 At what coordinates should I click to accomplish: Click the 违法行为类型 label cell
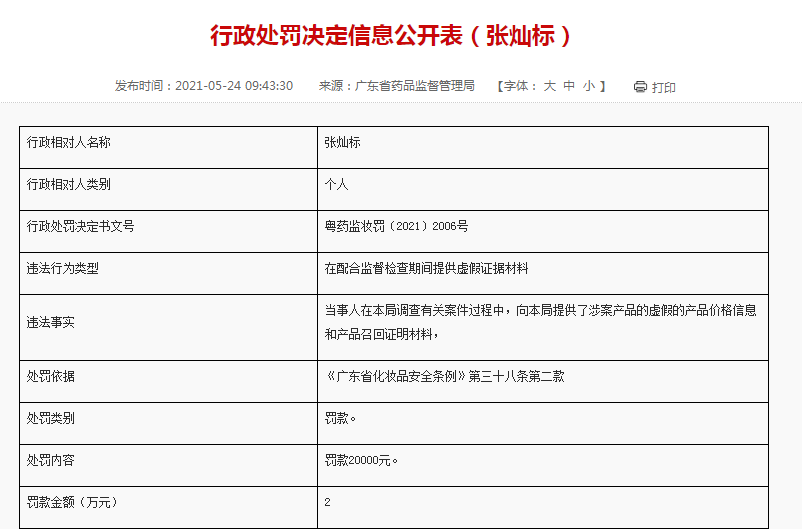pos(168,273)
